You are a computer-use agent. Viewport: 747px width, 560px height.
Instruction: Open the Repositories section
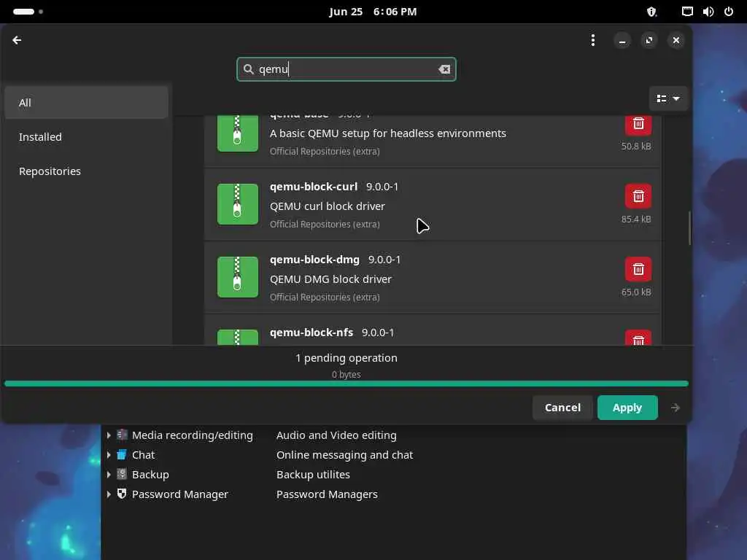[x=86, y=171]
